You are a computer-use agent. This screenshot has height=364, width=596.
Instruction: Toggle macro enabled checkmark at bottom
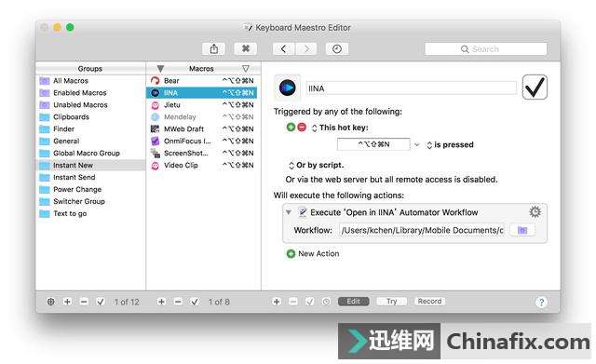tap(195, 302)
